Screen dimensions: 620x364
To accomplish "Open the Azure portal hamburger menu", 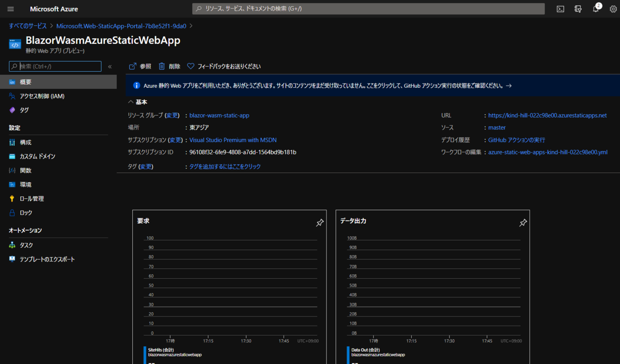I will click(x=11, y=9).
